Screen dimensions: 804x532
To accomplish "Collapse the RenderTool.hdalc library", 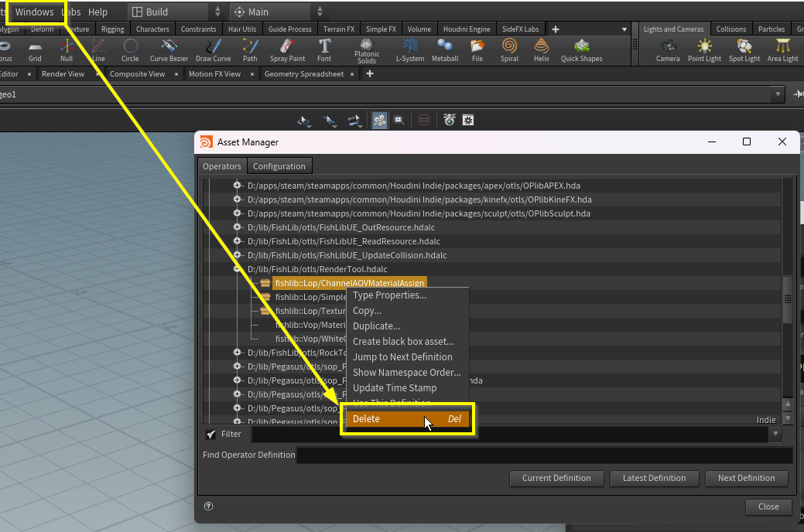I will 237,268.
